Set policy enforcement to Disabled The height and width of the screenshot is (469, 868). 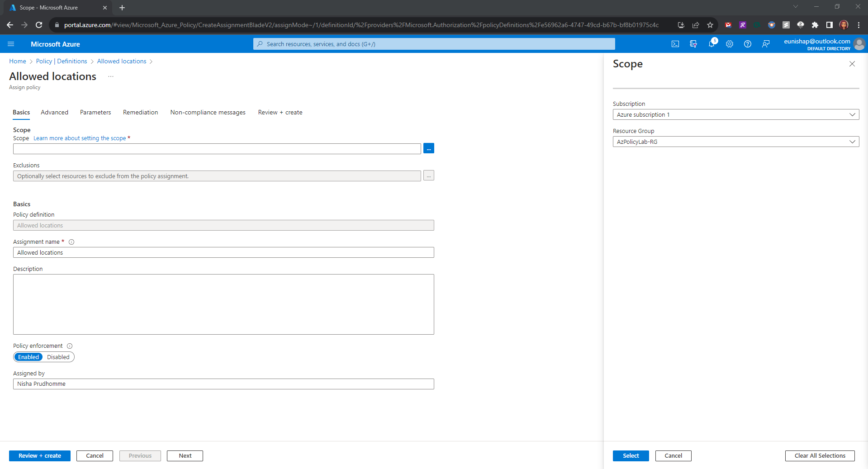58,357
